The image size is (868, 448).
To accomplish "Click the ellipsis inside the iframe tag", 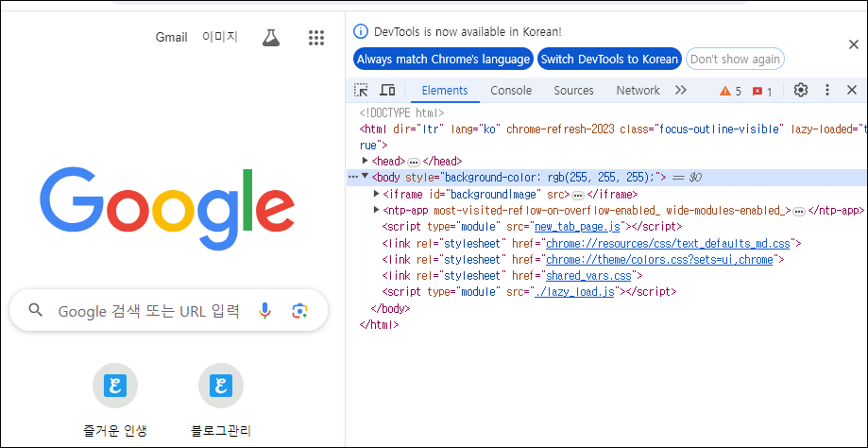I will 578,195.
